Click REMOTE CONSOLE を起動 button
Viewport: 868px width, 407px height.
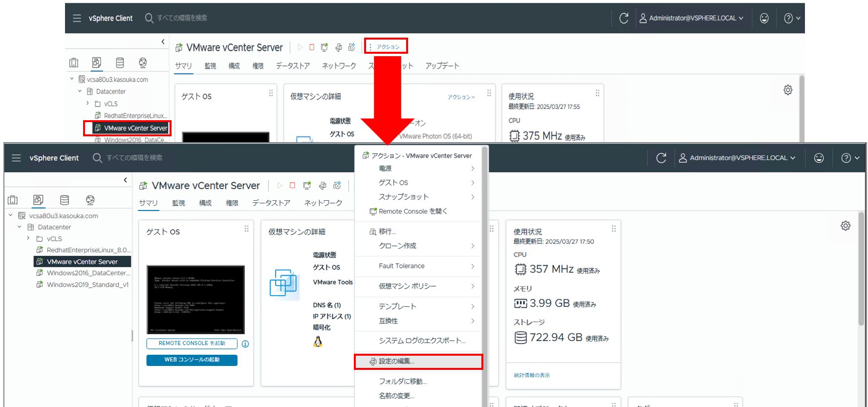[x=192, y=343]
